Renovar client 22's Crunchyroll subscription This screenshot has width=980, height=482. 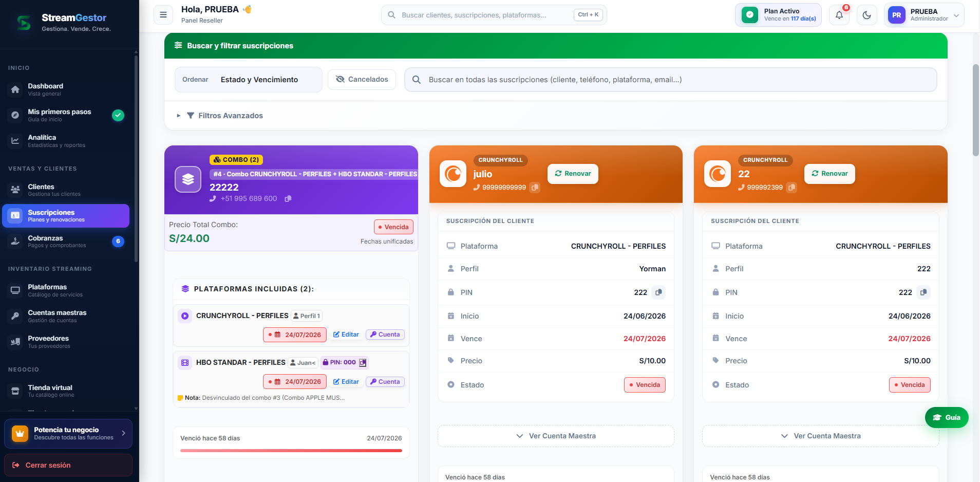[830, 174]
